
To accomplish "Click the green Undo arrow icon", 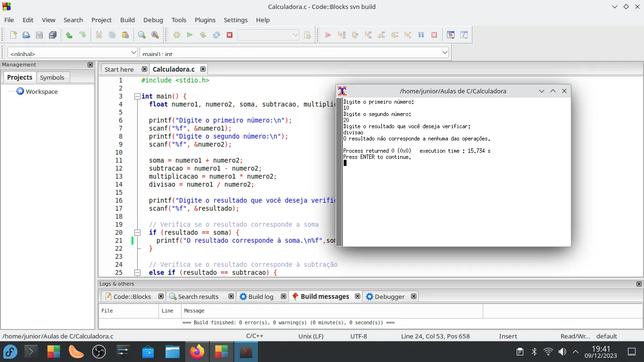I will point(69,35).
